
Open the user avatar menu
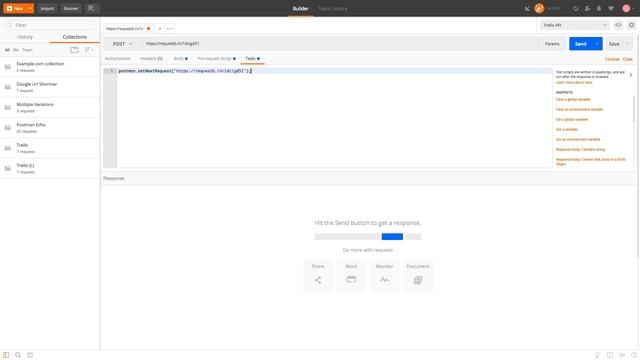coord(628,9)
